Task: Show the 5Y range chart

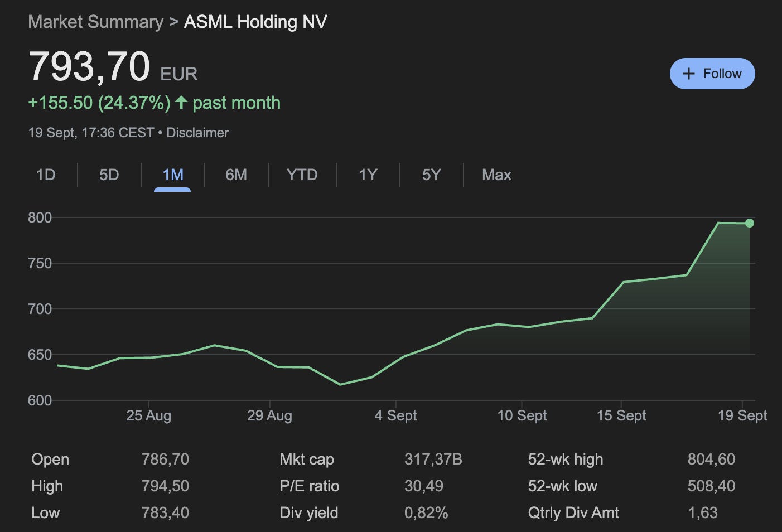Action: pos(432,175)
